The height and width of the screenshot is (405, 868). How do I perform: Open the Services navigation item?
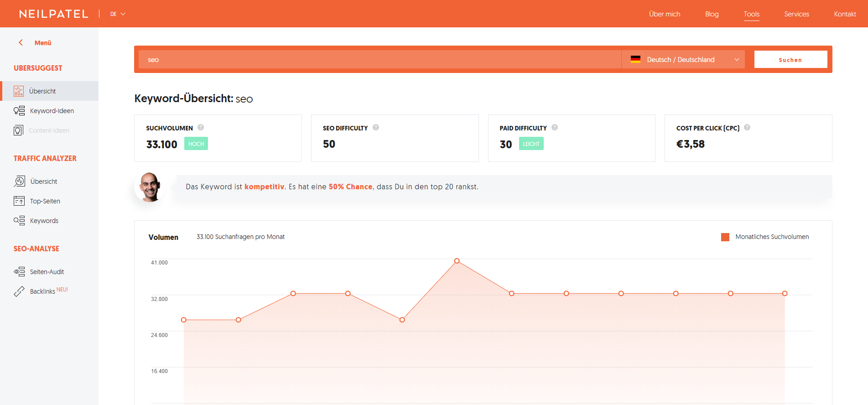796,14
